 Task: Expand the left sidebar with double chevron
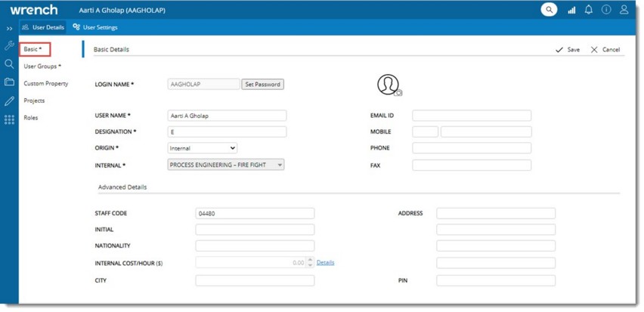click(9, 28)
